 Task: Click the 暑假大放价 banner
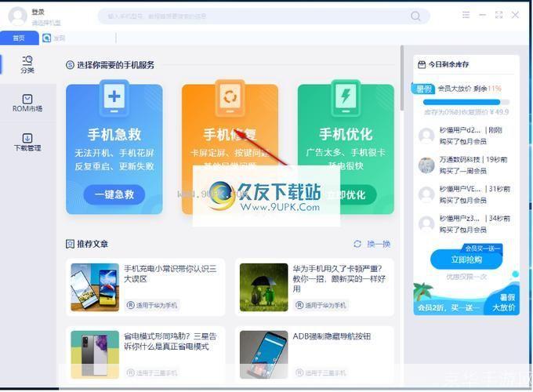coord(466,299)
